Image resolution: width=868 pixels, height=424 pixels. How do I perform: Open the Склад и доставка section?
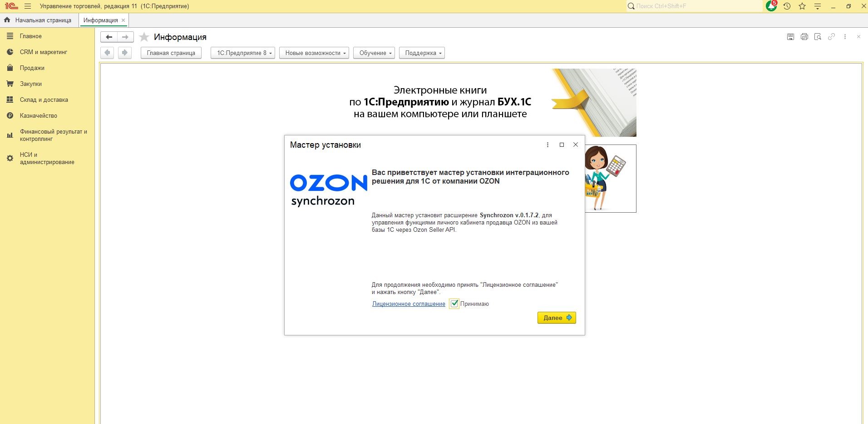coord(44,100)
